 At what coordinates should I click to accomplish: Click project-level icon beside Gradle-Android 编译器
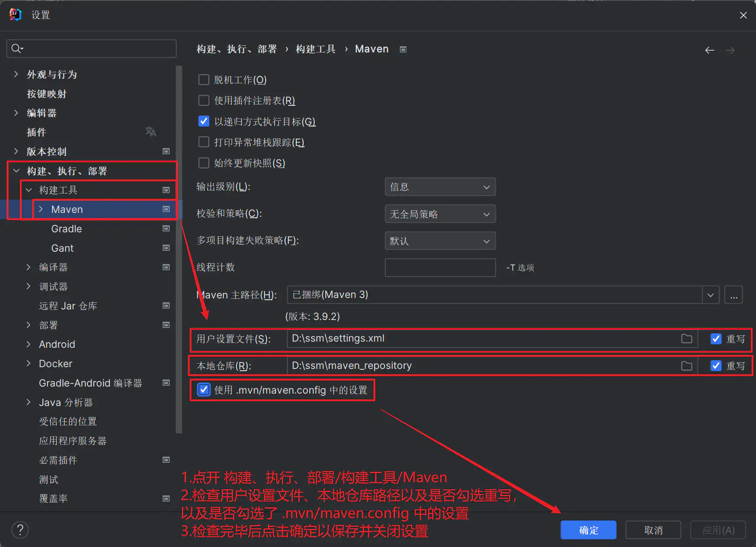pyautogui.click(x=166, y=383)
